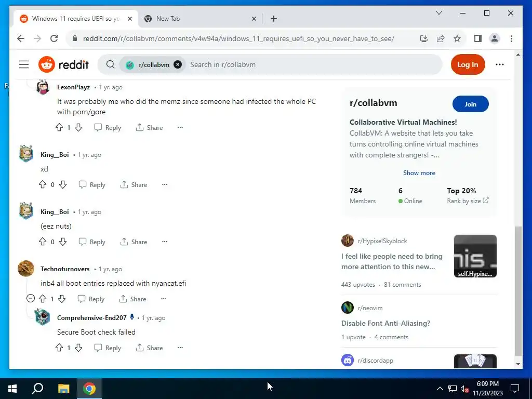Open the Reddit hamburger menu

(x=24, y=64)
